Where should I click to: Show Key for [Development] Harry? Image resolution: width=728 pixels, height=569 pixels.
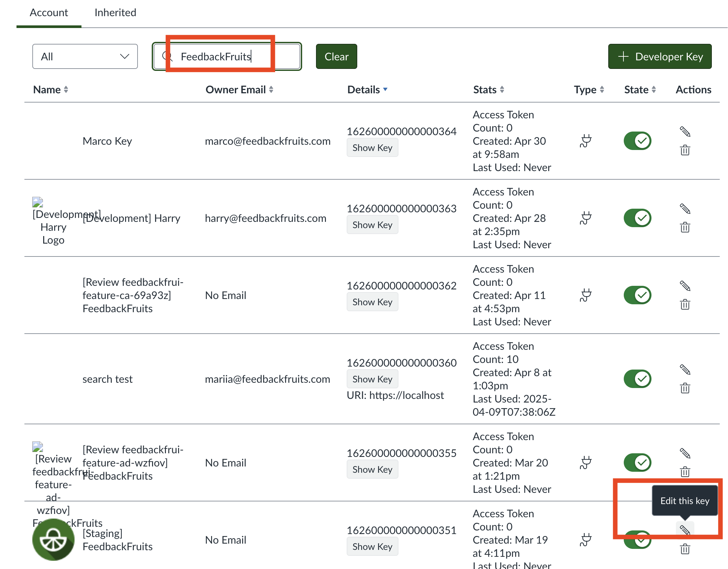(372, 225)
